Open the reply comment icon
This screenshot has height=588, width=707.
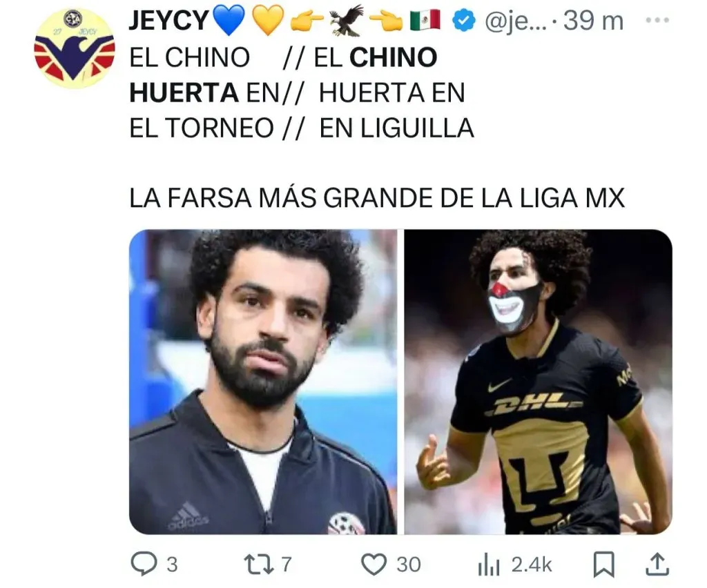point(144,564)
